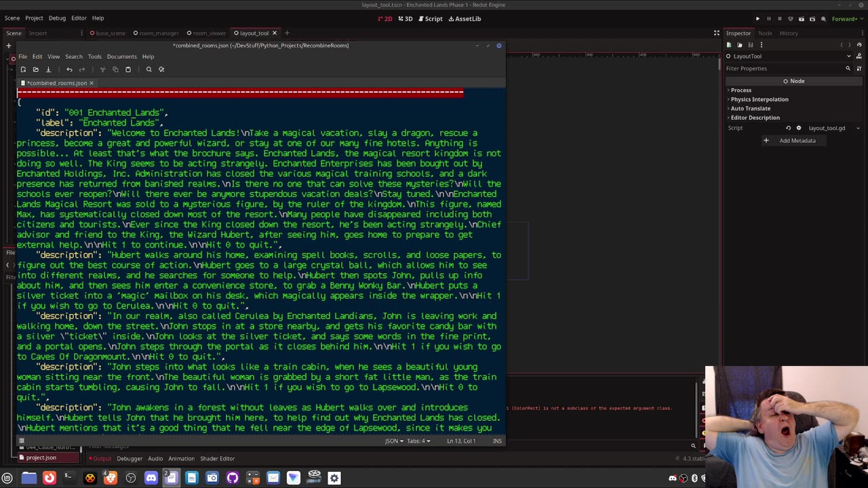Open the JSON language mode dropdown

394,441
